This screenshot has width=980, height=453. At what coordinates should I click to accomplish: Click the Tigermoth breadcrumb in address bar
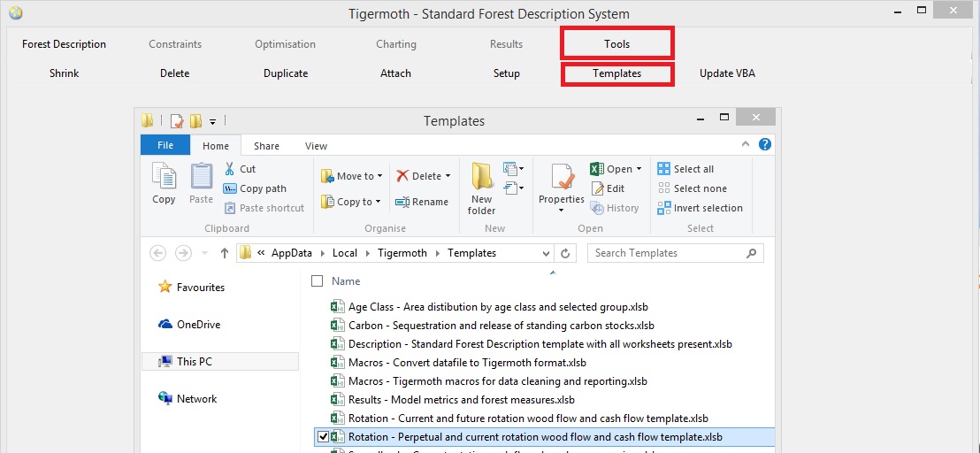click(x=403, y=253)
